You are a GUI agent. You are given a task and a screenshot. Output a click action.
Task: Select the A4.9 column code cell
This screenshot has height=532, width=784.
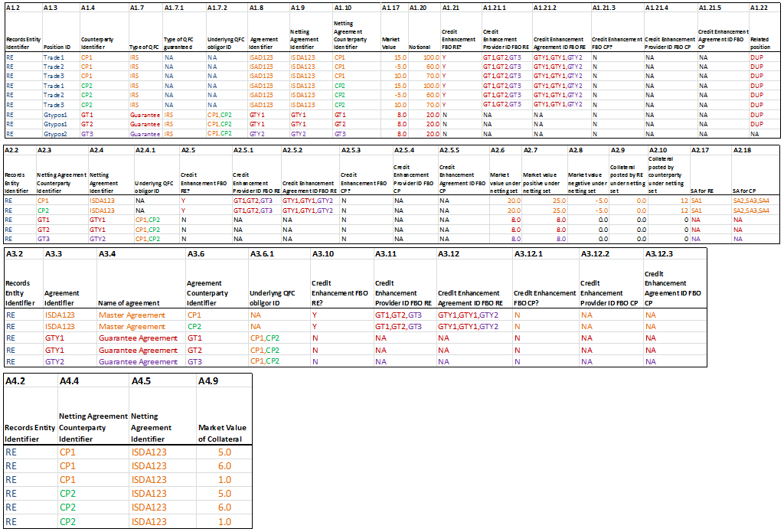[x=208, y=380]
